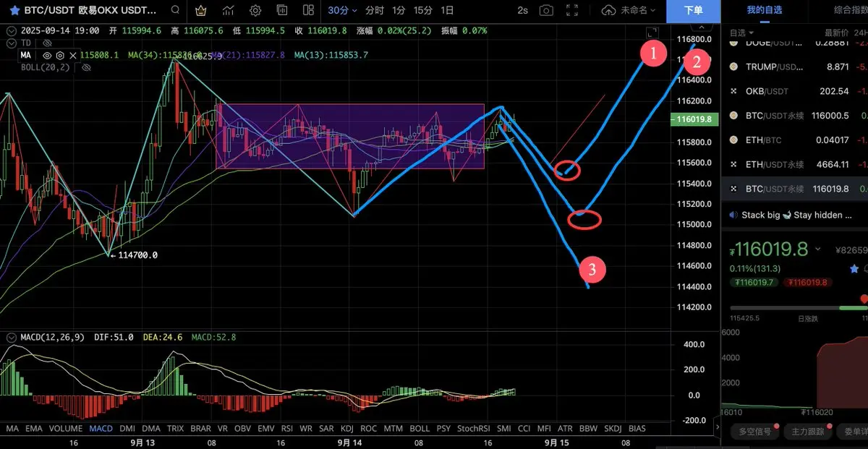
Task: Click the 最新价 column header
Action: 836,33
